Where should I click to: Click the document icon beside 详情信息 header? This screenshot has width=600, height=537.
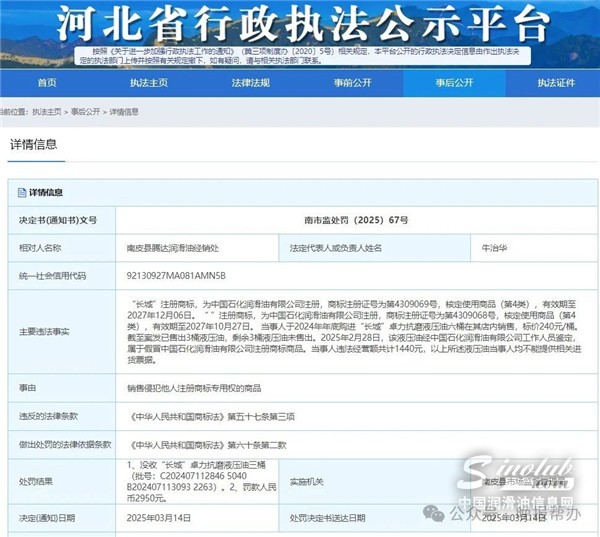(x=22, y=193)
